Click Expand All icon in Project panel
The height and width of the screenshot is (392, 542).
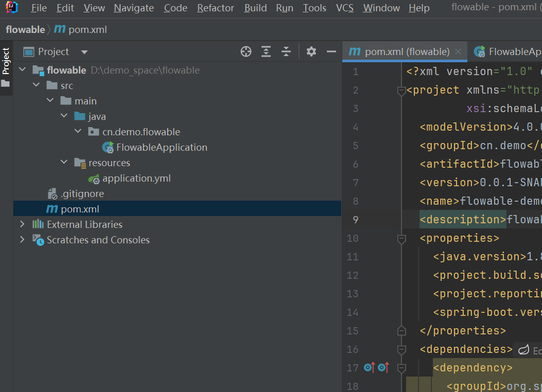(266, 51)
